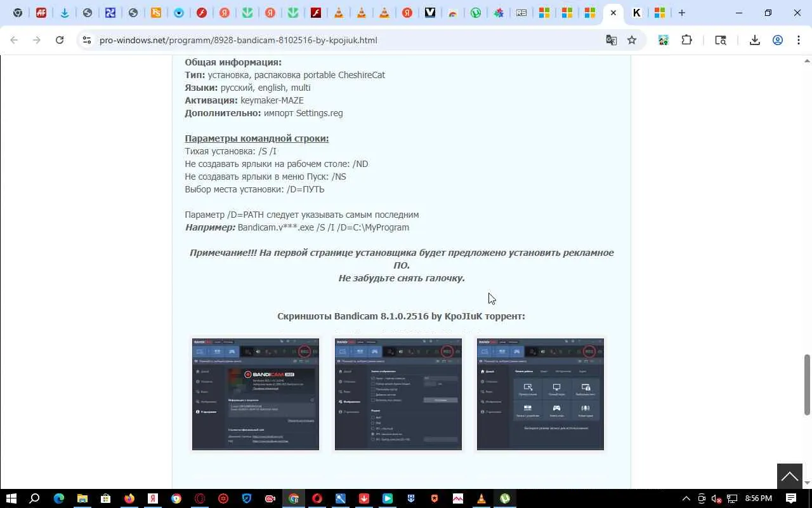812x508 pixels.
Task: Click the 'Общая информация:' heading
Action: point(233,62)
